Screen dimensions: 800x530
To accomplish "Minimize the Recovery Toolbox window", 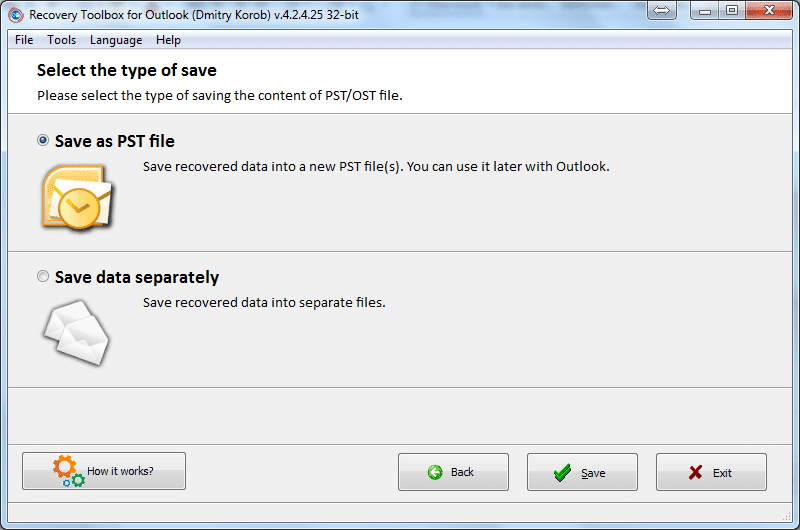I will coord(707,11).
